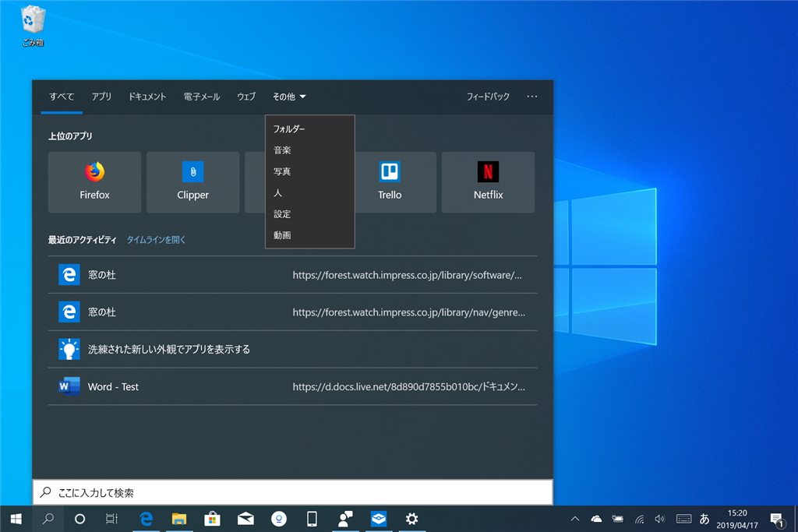Open the more options ellipsis menu

tap(531, 97)
